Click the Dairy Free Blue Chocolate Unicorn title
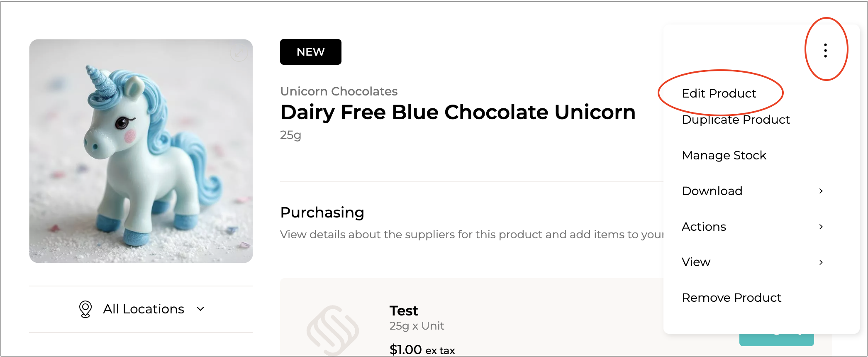 (x=458, y=112)
